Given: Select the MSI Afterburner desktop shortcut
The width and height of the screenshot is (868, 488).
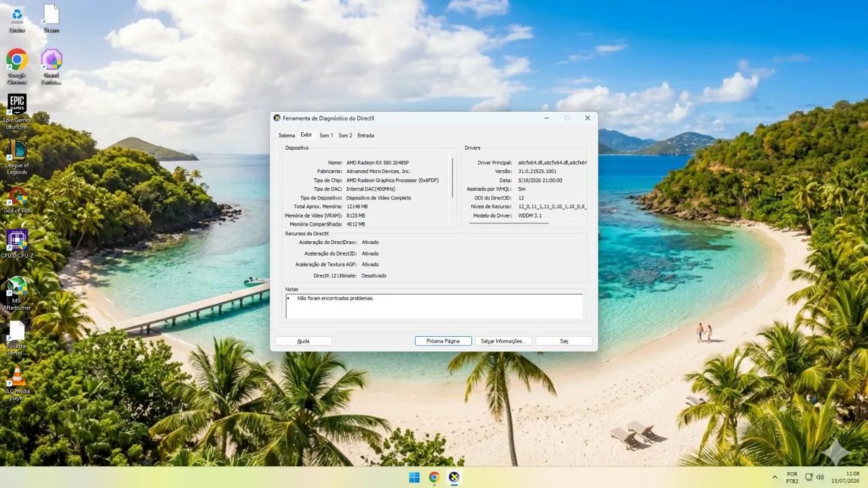Looking at the screenshot, I should tap(17, 293).
